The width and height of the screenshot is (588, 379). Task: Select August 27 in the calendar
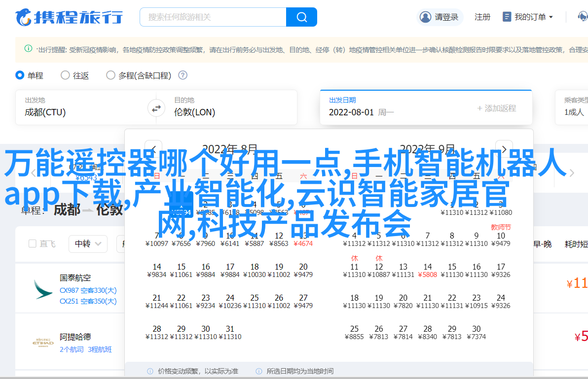coord(303,302)
